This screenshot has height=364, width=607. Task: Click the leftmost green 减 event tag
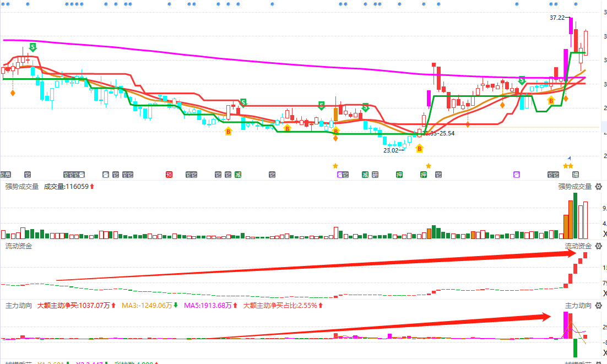(x=238, y=175)
